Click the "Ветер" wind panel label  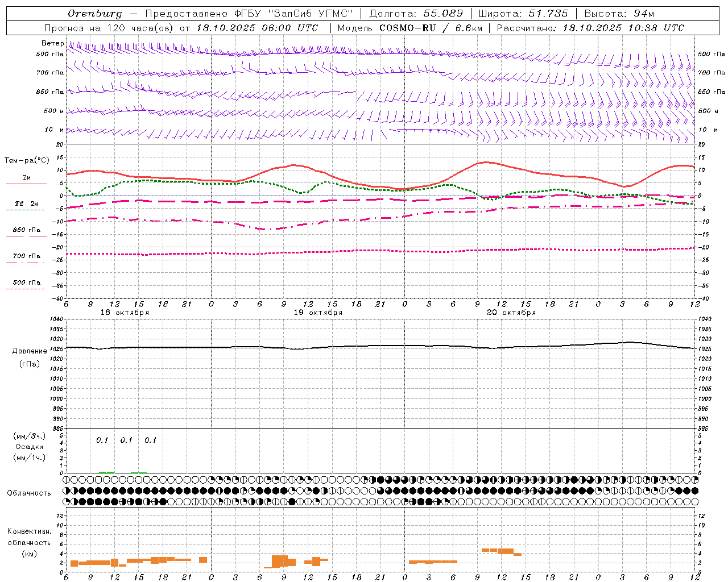coord(52,43)
